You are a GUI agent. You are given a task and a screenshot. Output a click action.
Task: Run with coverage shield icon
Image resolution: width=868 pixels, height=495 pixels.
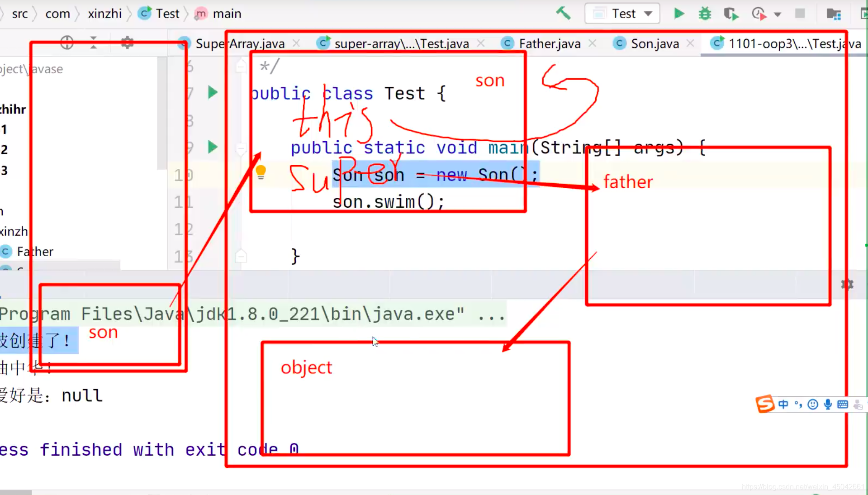pyautogui.click(x=730, y=14)
